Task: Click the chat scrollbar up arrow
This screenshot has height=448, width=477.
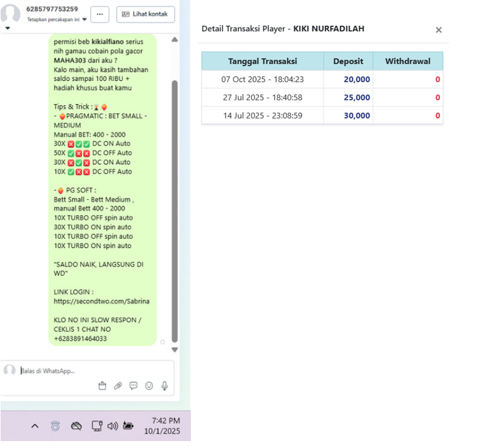Action: (175, 39)
